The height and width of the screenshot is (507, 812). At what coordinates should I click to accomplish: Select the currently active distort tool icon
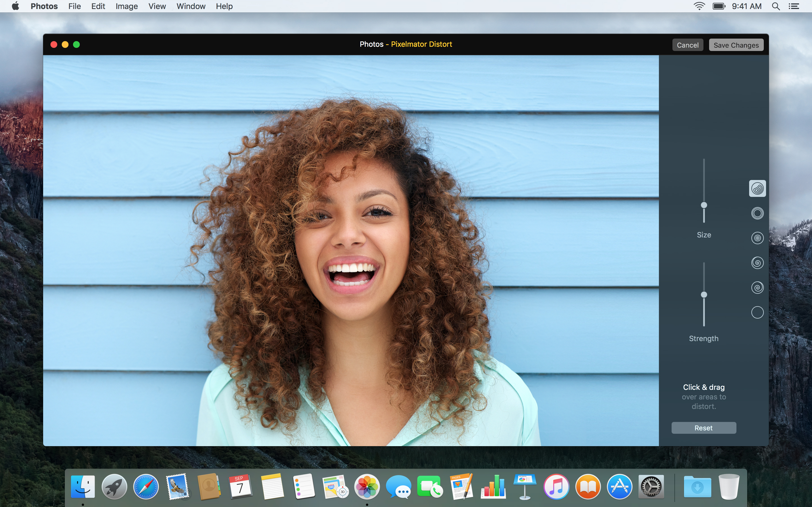756,188
